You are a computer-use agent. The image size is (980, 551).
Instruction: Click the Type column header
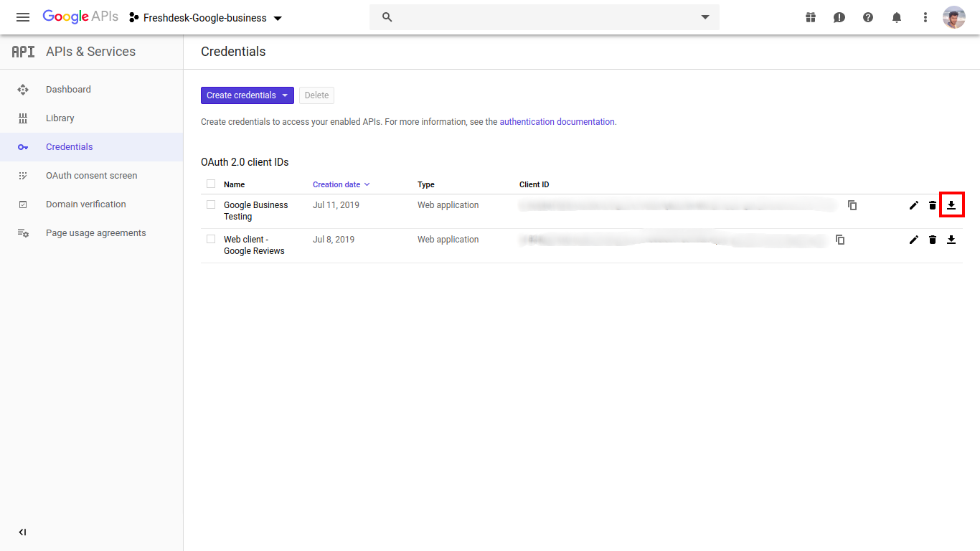[x=426, y=184]
